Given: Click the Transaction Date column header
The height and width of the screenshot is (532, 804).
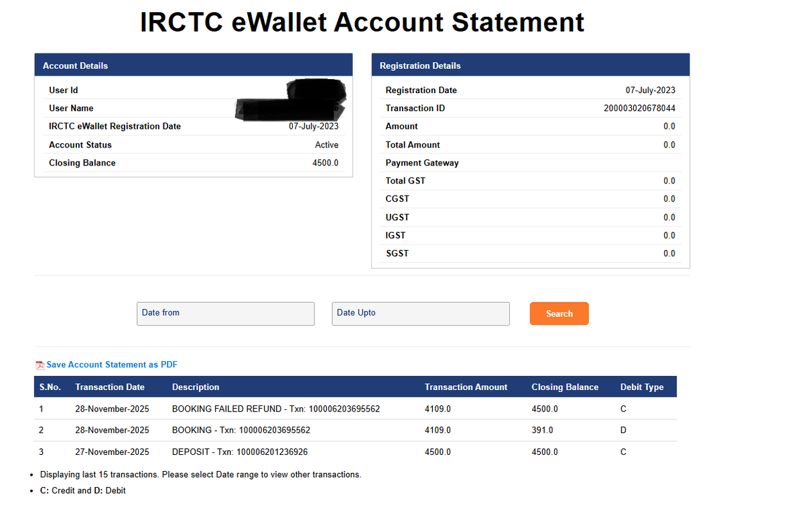Looking at the screenshot, I should 110,387.
